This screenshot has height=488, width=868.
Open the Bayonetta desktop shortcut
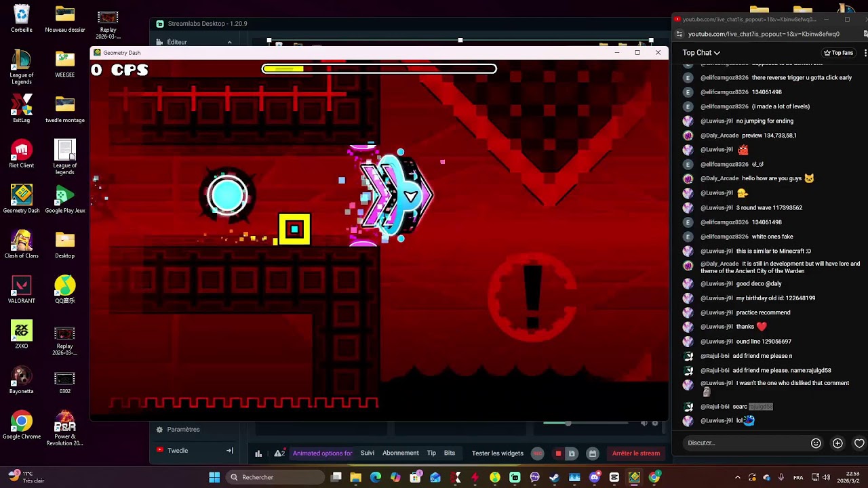pos(22,380)
